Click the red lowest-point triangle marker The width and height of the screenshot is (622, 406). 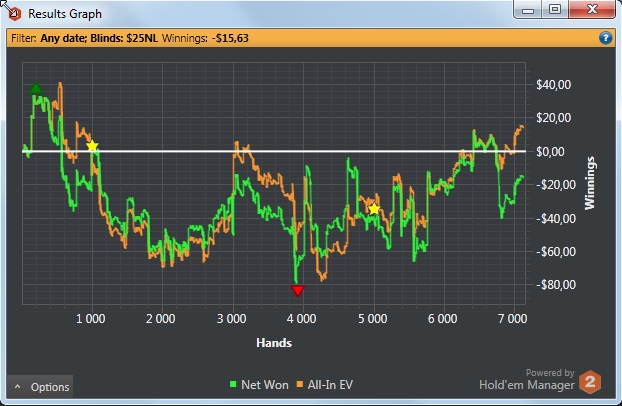tap(298, 291)
